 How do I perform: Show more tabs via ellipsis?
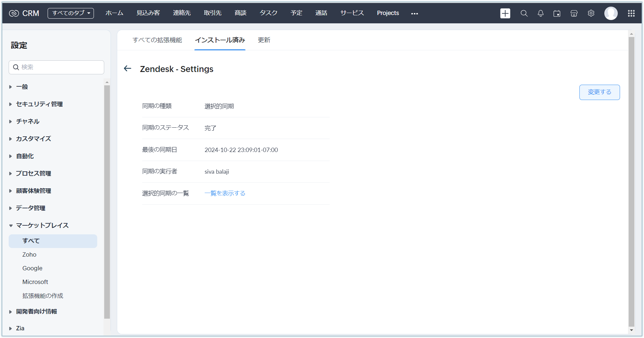tap(414, 13)
